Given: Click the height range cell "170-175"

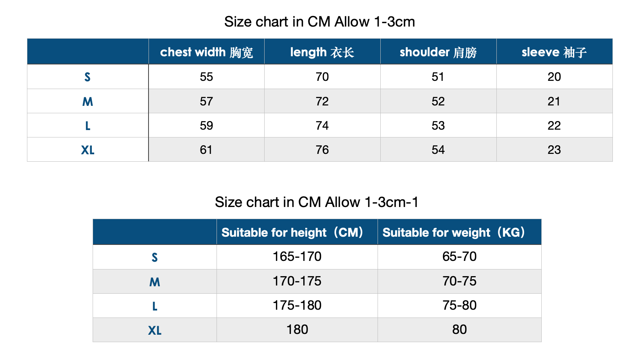Looking at the screenshot, I should coord(297,281).
